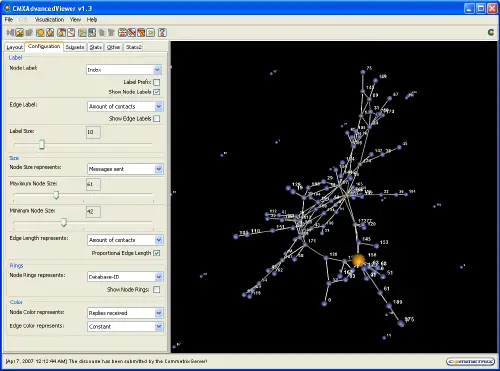500x371 pixels.
Task: Open the Visualization menu
Action: [49, 20]
